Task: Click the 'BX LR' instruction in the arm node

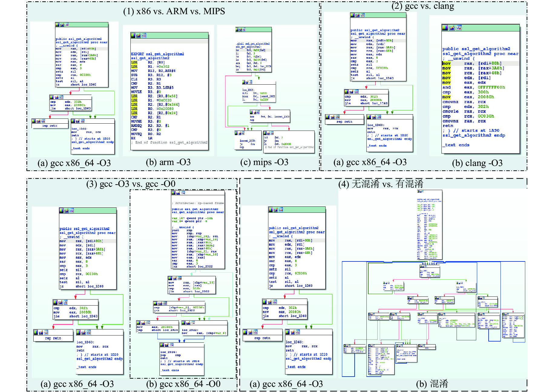Action: pos(142,138)
